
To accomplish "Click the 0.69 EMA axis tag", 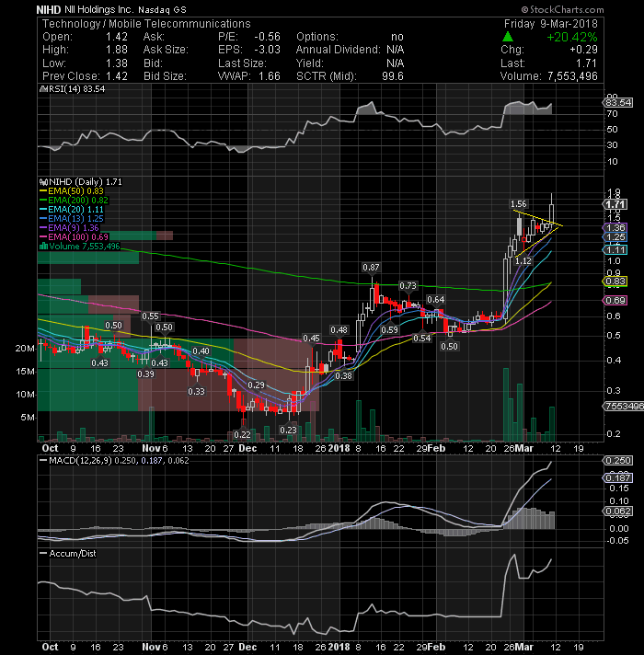I will pyautogui.click(x=615, y=300).
